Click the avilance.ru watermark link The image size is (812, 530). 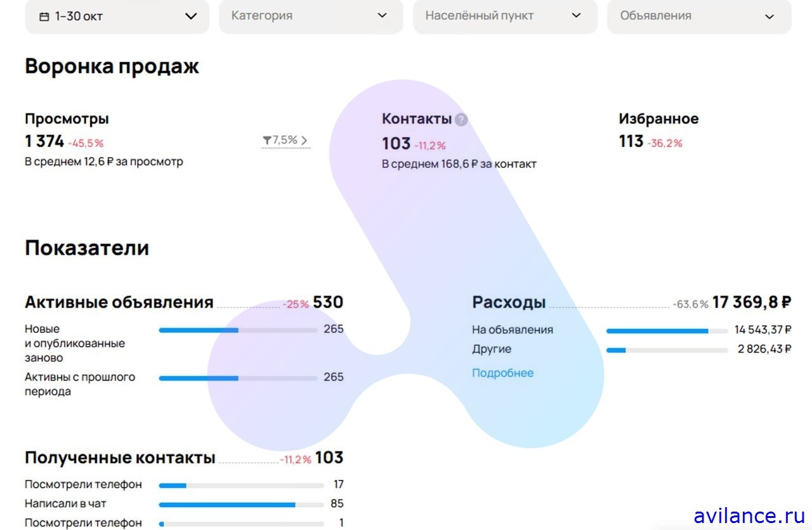pos(749,515)
